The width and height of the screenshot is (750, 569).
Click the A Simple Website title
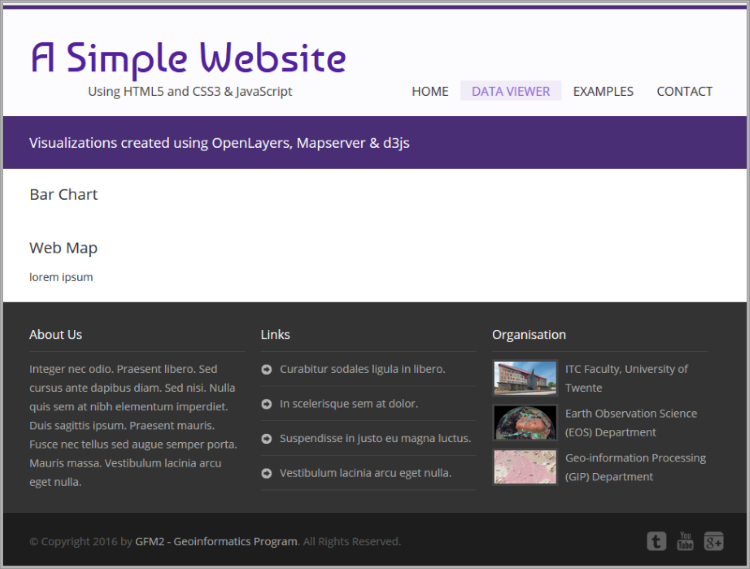click(188, 60)
